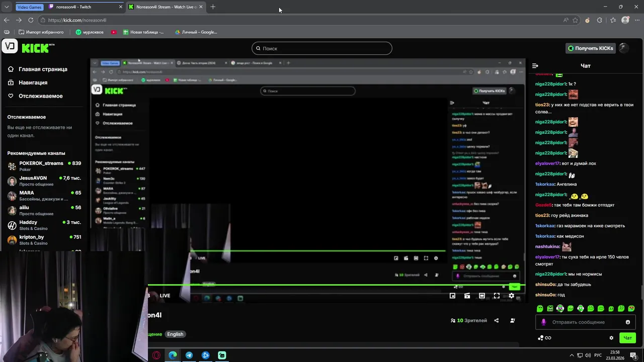Click the 10 Зрителей viewer count

[469, 320]
